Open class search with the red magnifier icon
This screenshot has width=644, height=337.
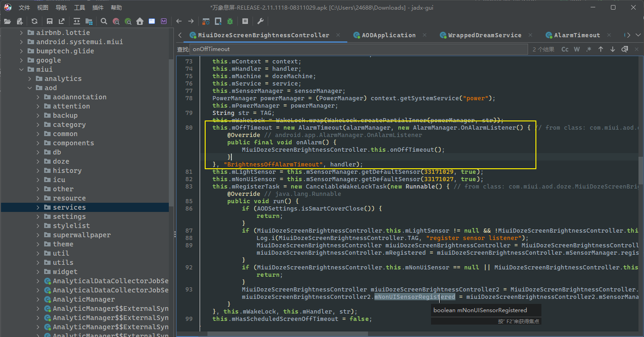[116, 21]
